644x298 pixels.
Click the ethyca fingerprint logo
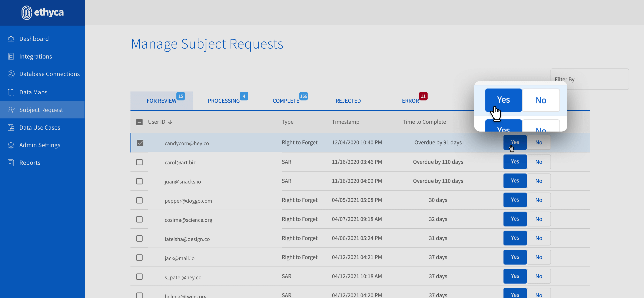click(27, 13)
